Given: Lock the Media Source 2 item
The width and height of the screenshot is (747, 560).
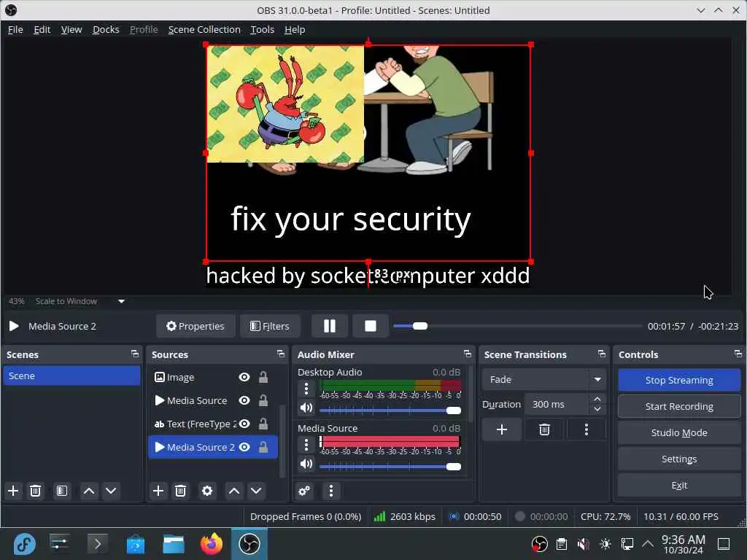Looking at the screenshot, I should tap(263, 447).
